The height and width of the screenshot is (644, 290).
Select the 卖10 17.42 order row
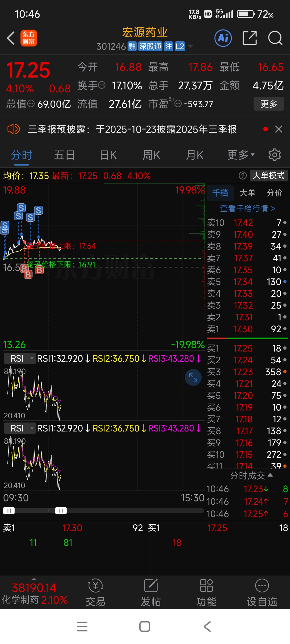coord(247,223)
